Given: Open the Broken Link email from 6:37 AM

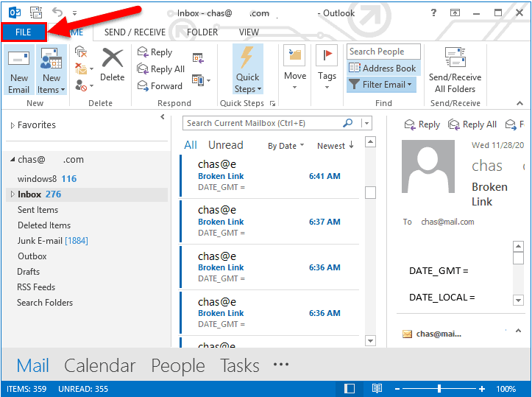Looking at the screenshot, I should click(x=269, y=222).
